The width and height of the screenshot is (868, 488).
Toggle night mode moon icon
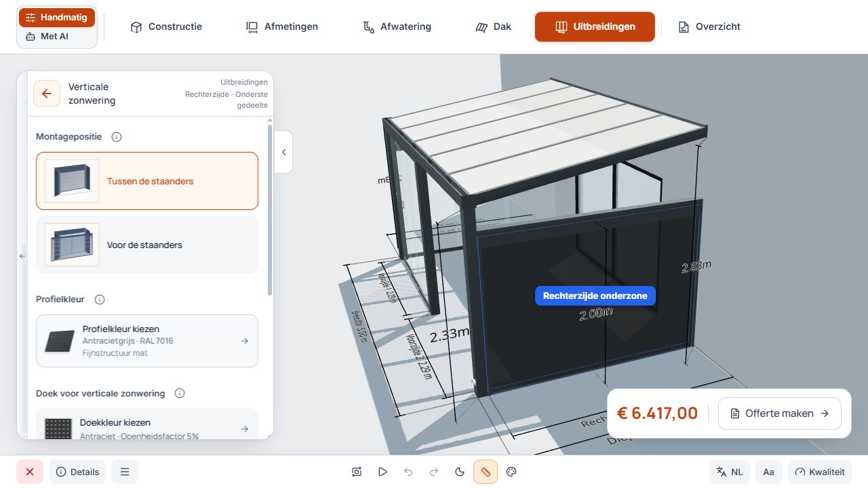(x=460, y=472)
